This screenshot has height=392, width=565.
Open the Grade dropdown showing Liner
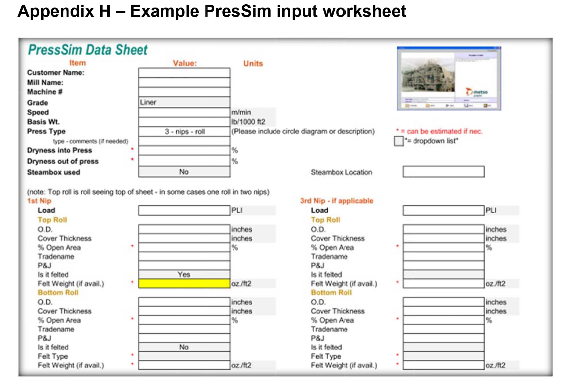(x=184, y=102)
